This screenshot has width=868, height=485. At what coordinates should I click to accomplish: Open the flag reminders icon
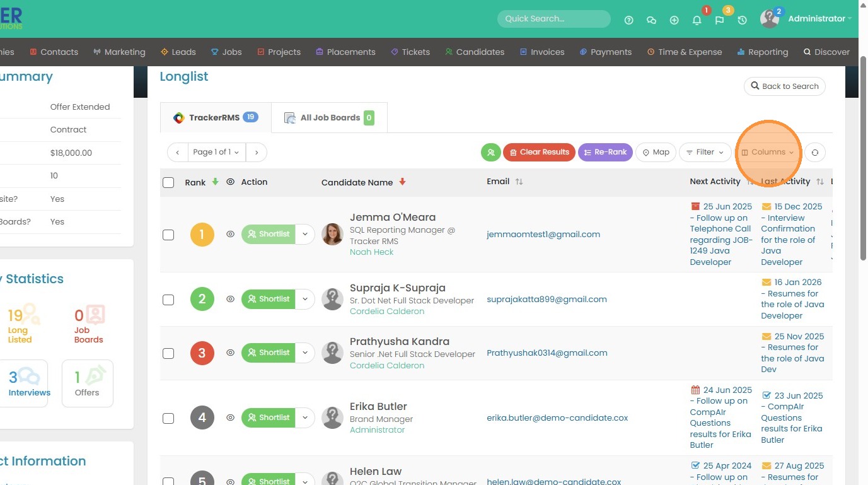point(719,20)
